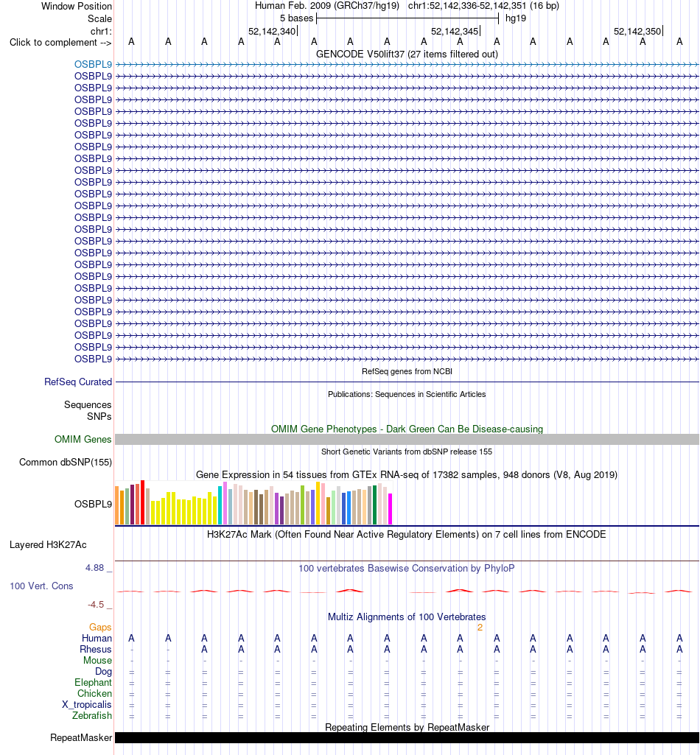
Task: Click the -4.5 lower axis value
Action: coord(96,604)
